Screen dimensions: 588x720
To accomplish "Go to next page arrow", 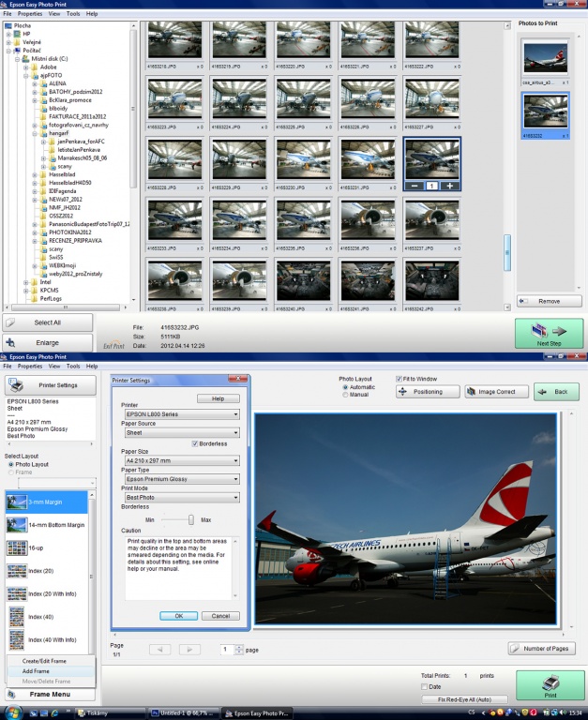I will click(x=189, y=650).
